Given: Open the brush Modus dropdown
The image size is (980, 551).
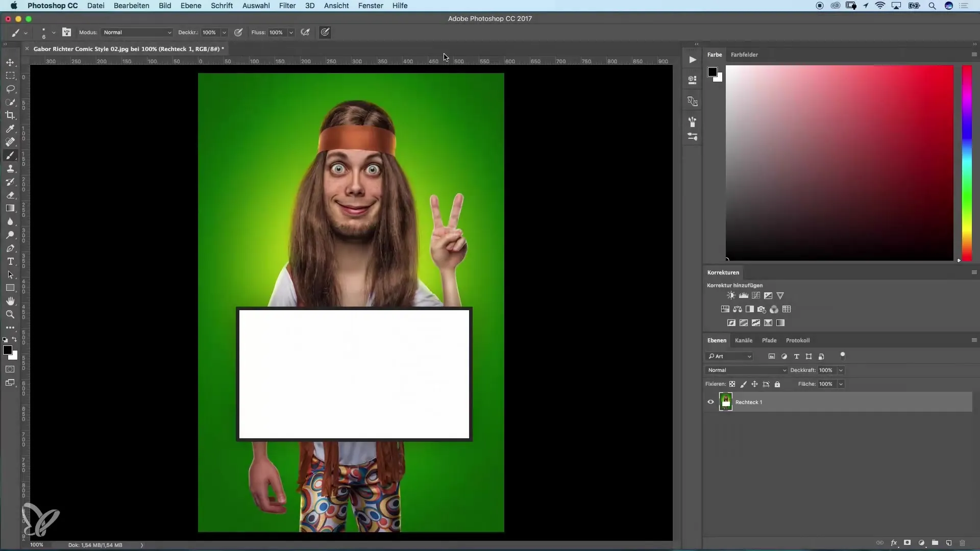Looking at the screenshot, I should (x=137, y=32).
